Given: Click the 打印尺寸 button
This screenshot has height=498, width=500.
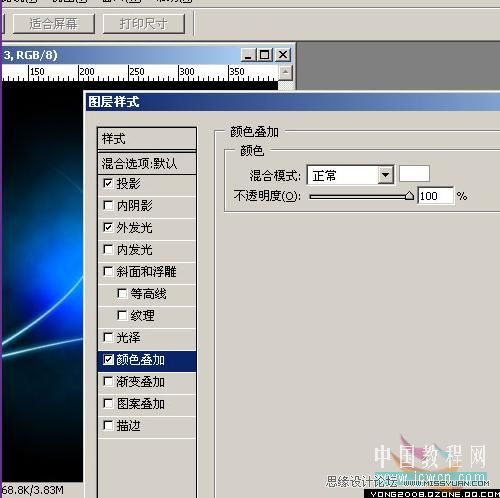Looking at the screenshot, I should pyautogui.click(x=144, y=24).
